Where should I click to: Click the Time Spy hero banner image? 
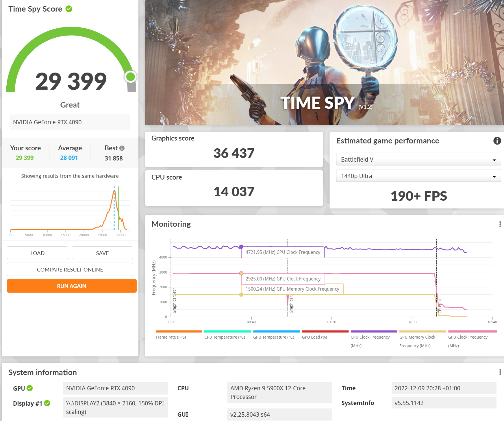click(x=324, y=62)
